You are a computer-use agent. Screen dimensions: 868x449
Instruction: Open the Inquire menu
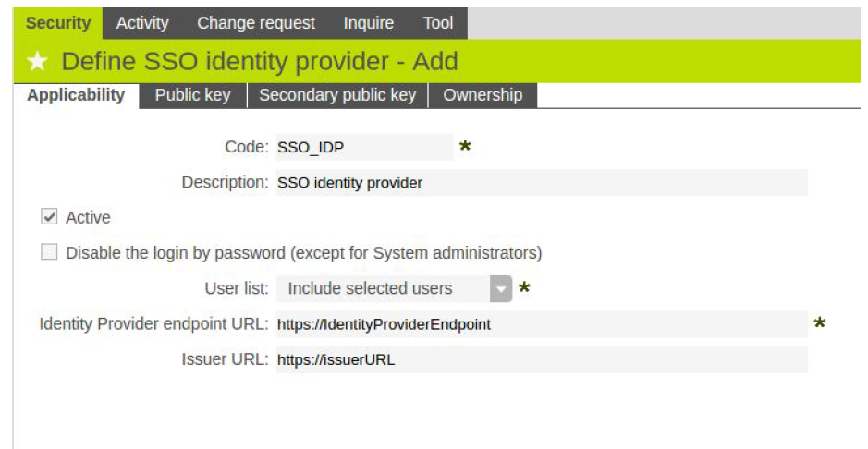tap(368, 23)
